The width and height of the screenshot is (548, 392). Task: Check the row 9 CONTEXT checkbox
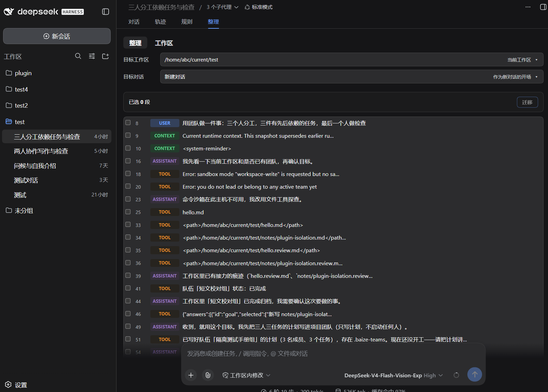coord(128,135)
